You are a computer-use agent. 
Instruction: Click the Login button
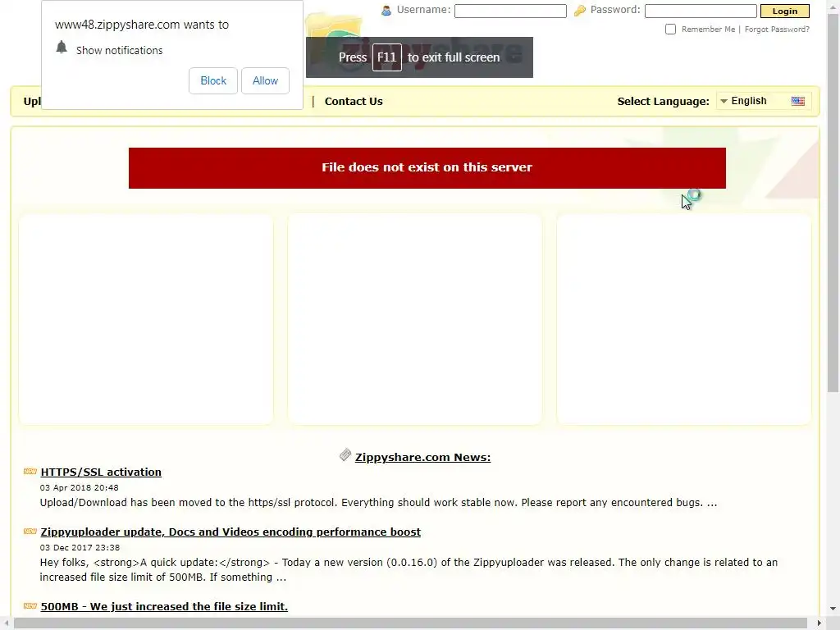[x=785, y=11]
